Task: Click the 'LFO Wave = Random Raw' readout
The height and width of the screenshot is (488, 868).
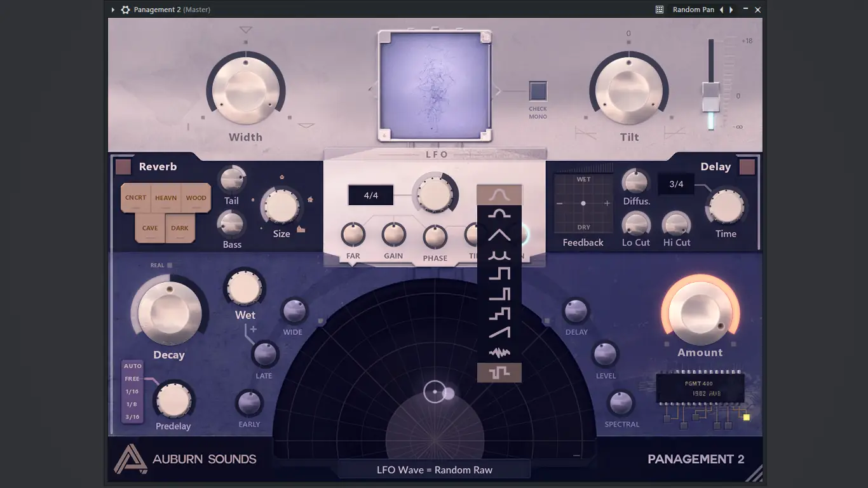Action: 435,470
